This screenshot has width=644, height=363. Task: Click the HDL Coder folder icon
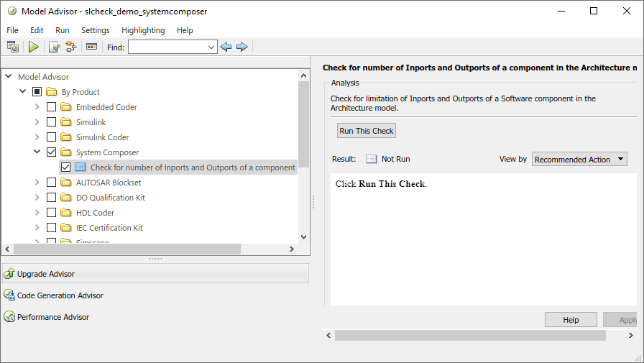(65, 213)
